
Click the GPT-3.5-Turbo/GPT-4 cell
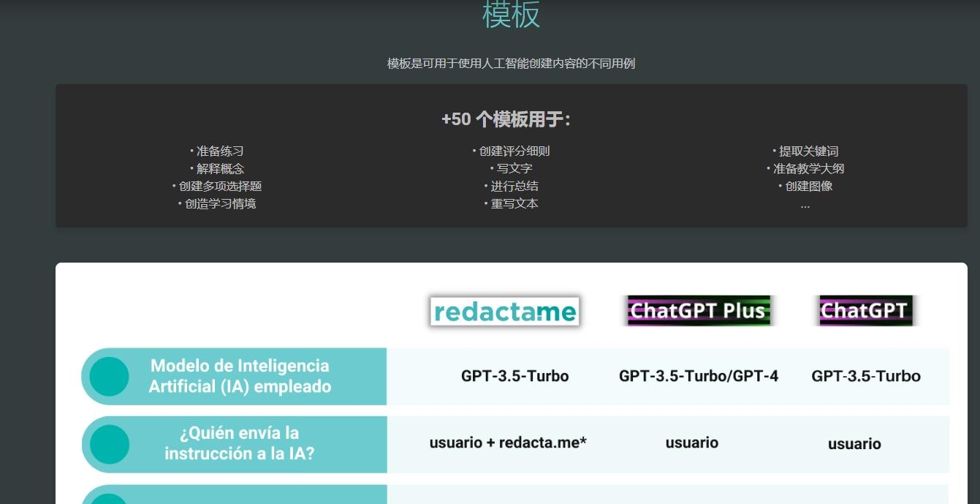[x=699, y=376]
